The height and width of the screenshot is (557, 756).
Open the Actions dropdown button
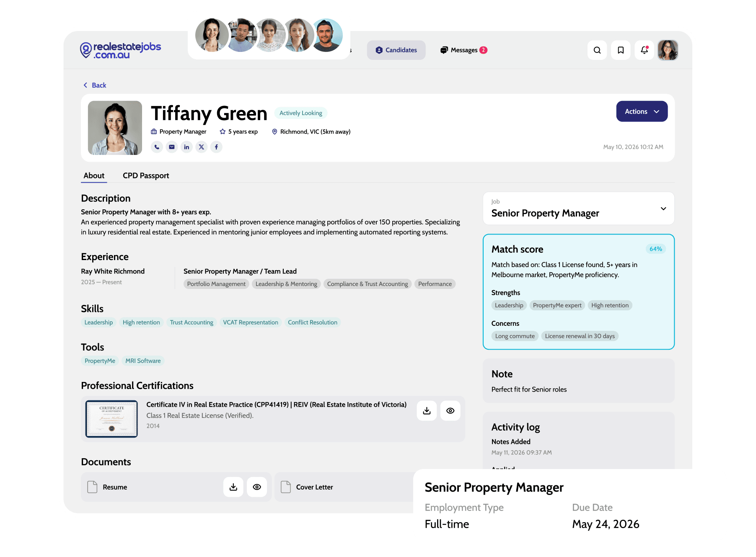tap(642, 111)
